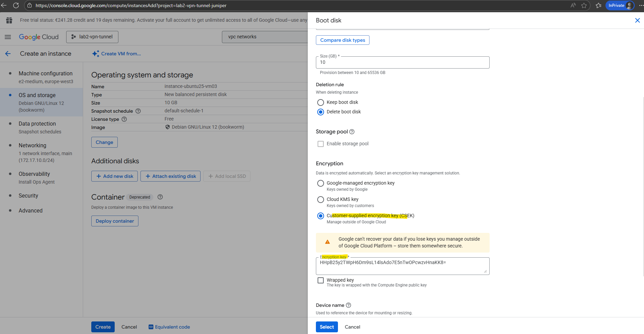Viewport: 644px width, 334px height.
Task: Click the Change button under image details
Action: click(105, 142)
